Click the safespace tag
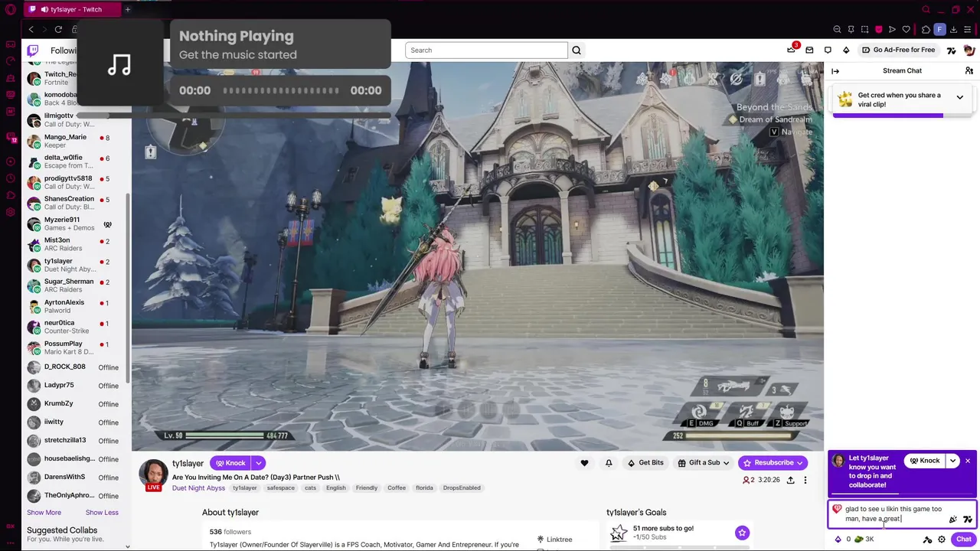Viewport: 980px width, 551px height. coord(280,487)
